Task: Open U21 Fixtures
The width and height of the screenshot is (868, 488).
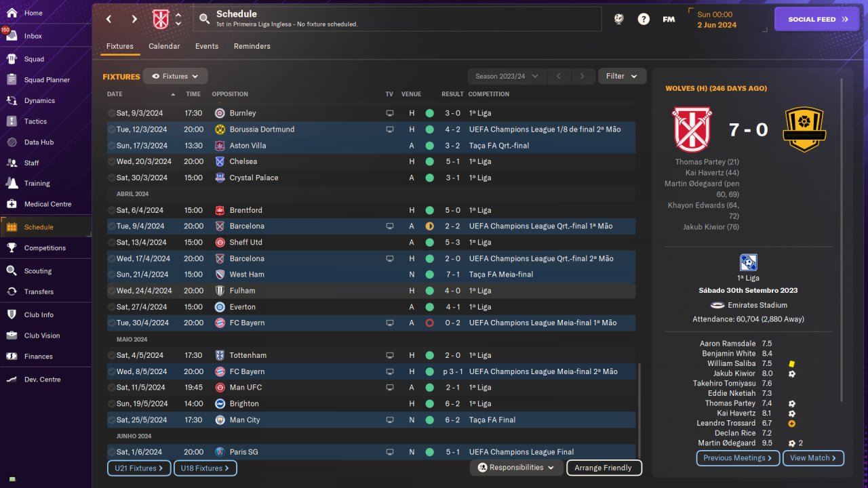Action: pos(139,468)
